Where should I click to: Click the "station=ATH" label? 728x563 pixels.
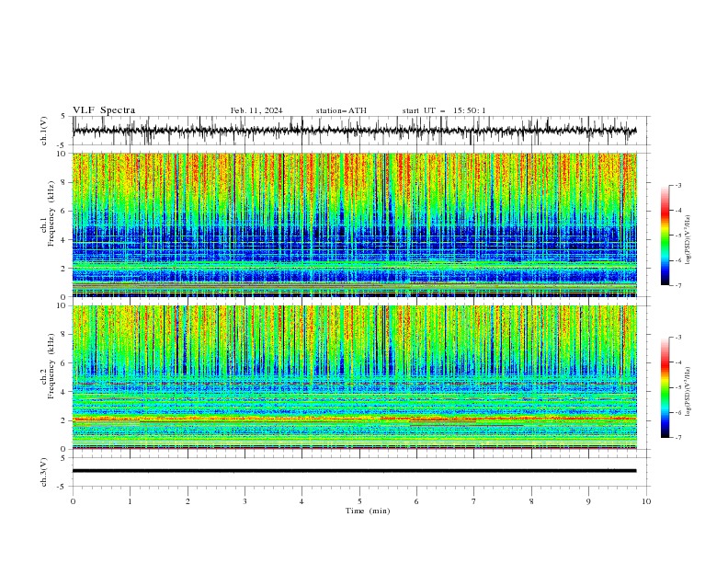[341, 110]
